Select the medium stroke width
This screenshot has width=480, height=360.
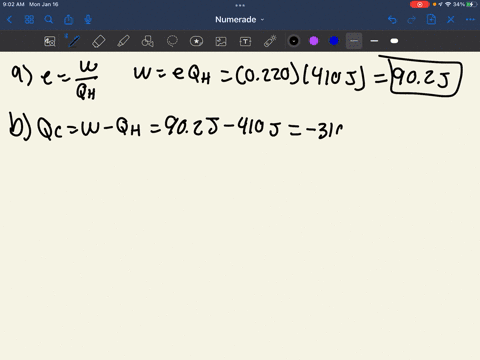374,41
